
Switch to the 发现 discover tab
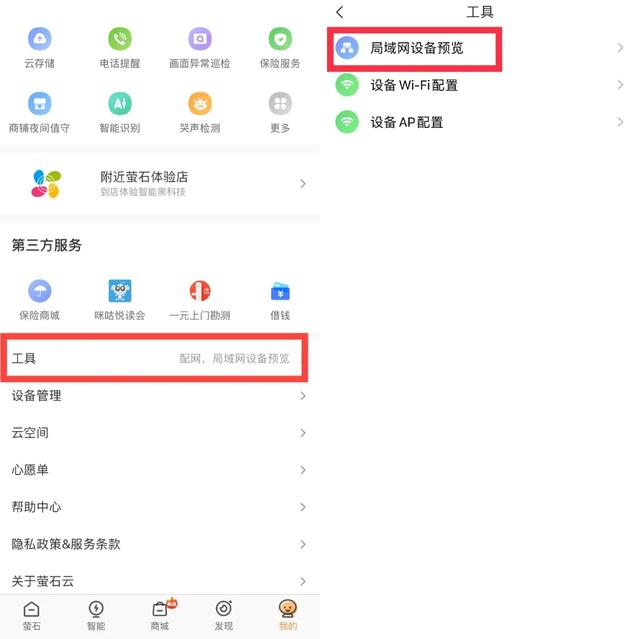(x=224, y=616)
